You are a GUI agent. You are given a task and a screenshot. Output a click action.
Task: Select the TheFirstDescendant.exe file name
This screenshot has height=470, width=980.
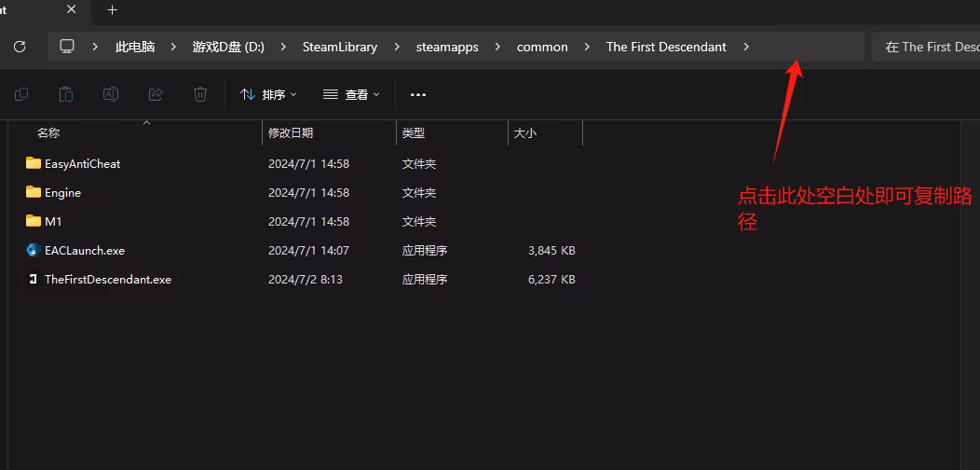[x=107, y=279]
